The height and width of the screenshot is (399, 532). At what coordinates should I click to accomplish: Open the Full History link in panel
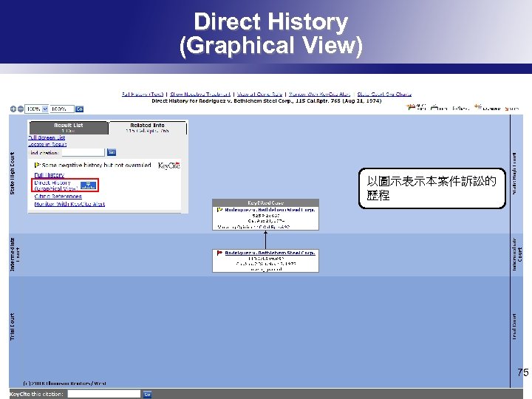(x=50, y=175)
